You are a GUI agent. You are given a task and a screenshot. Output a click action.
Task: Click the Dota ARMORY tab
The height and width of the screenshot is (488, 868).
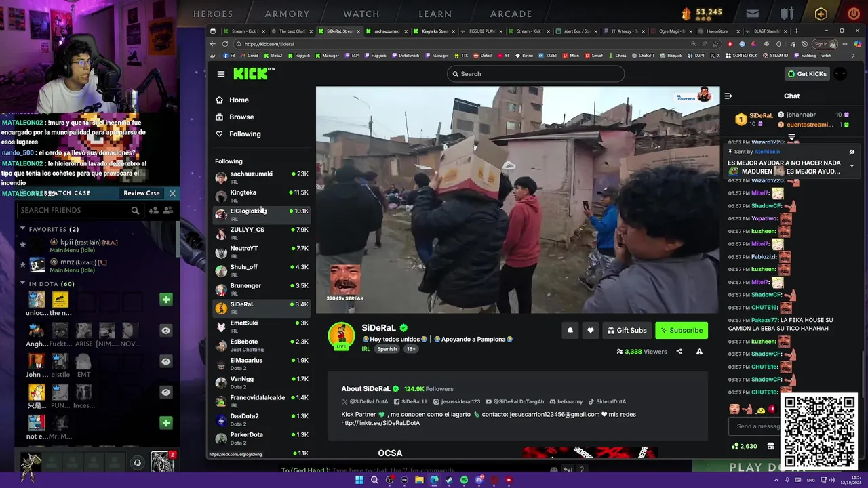point(287,14)
